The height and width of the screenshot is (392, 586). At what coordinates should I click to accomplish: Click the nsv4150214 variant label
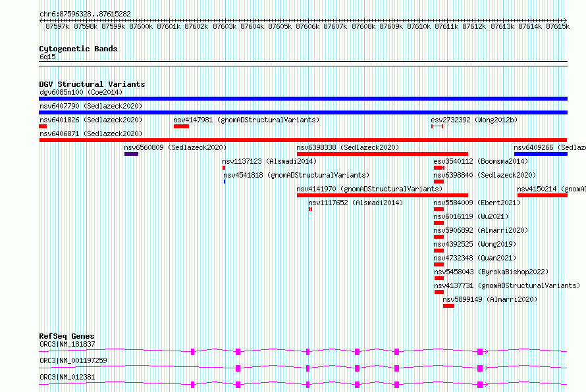(x=552, y=189)
